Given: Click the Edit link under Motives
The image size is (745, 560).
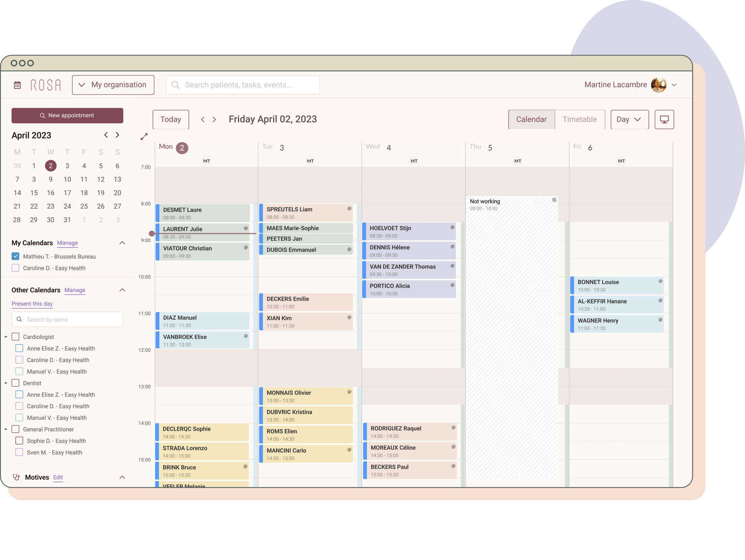Looking at the screenshot, I should [x=57, y=477].
